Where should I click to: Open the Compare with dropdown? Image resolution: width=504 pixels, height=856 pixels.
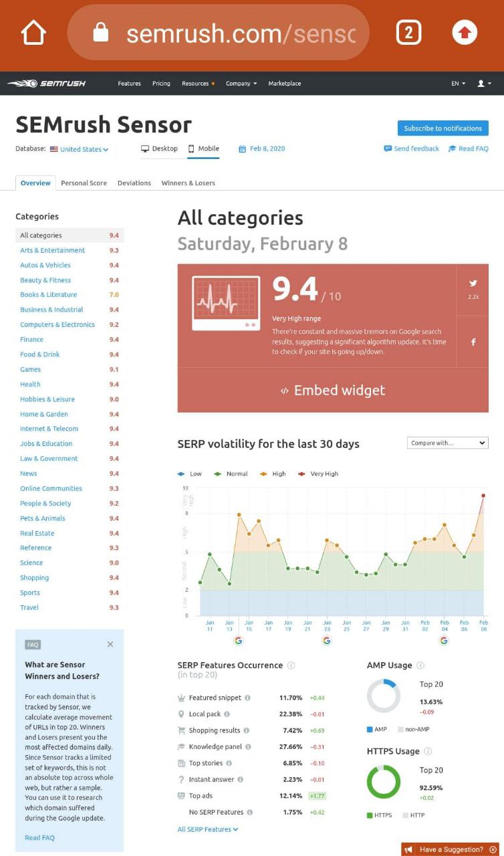click(x=447, y=443)
